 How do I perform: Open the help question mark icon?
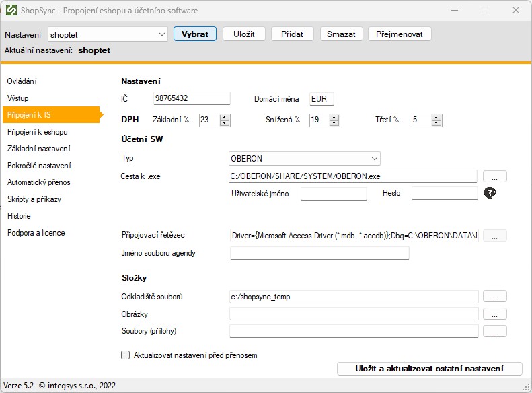pos(489,192)
